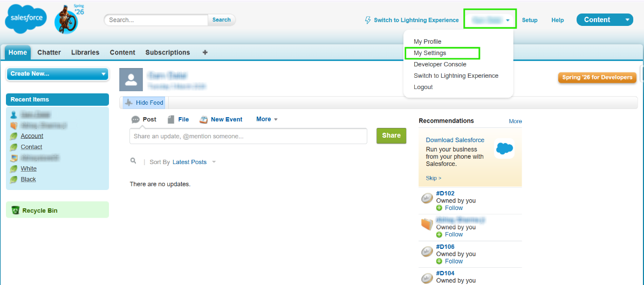Click the green Share button
The image size is (644, 285).
coord(391,135)
